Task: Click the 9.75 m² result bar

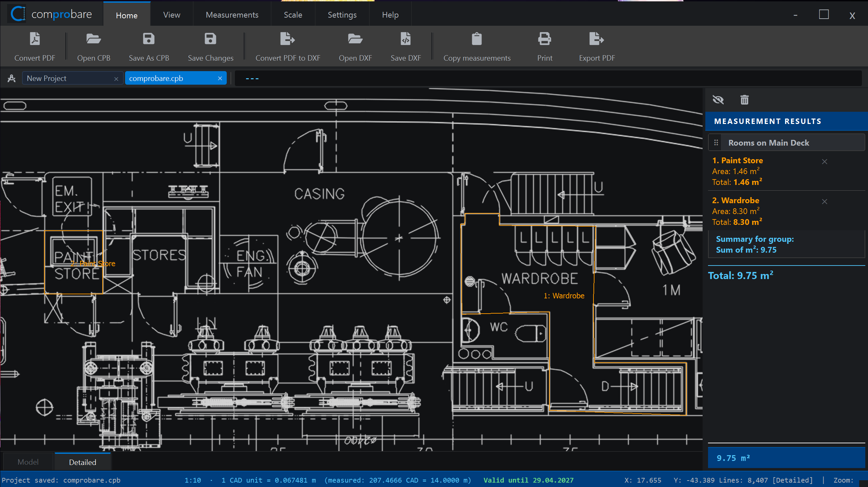Action: point(786,458)
